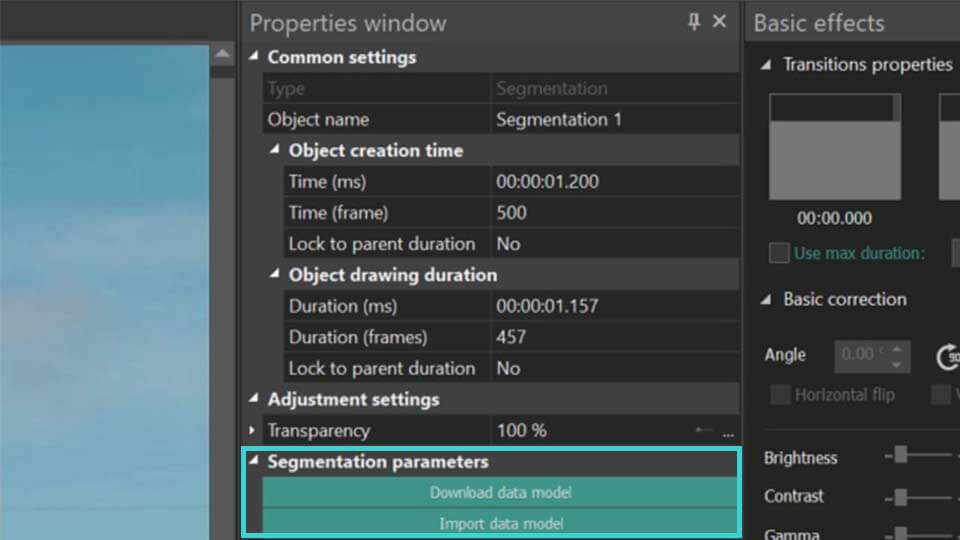Collapse Object creation time group
This screenshot has width=960, height=540.
click(x=274, y=149)
